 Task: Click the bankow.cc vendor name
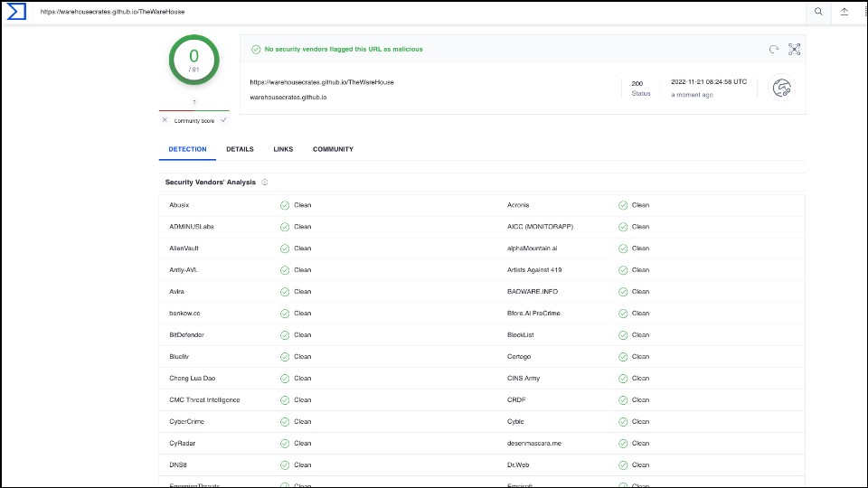pos(184,314)
